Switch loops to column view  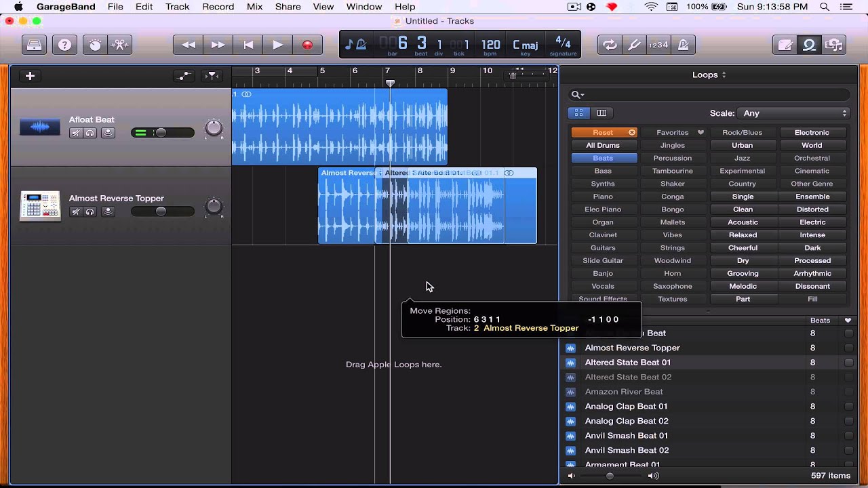point(601,113)
